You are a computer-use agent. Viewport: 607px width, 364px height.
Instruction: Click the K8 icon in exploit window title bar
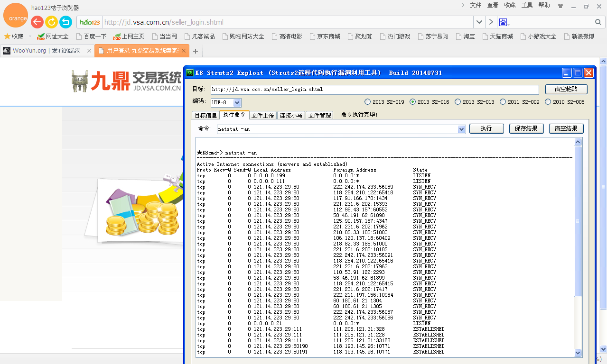[190, 73]
